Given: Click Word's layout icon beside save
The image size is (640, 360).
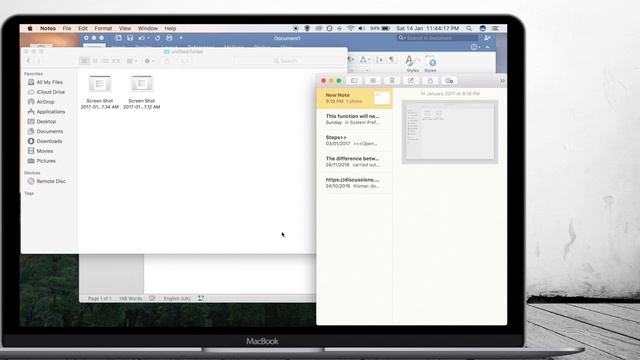Looking at the screenshot, I should [x=118, y=38].
